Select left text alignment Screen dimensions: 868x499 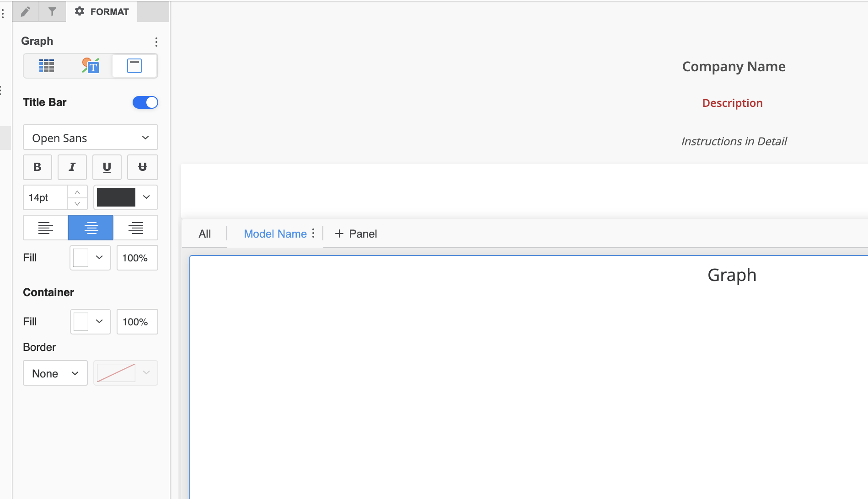[45, 227]
